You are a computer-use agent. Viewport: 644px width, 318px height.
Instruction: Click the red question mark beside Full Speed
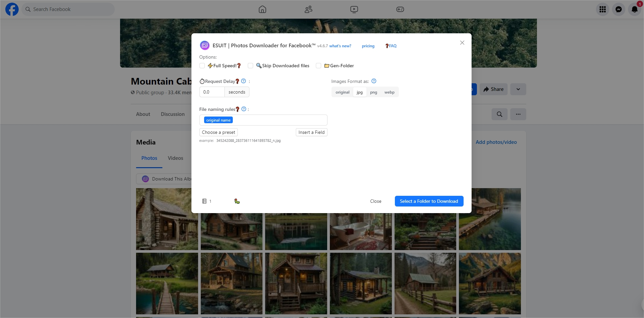[239, 66]
